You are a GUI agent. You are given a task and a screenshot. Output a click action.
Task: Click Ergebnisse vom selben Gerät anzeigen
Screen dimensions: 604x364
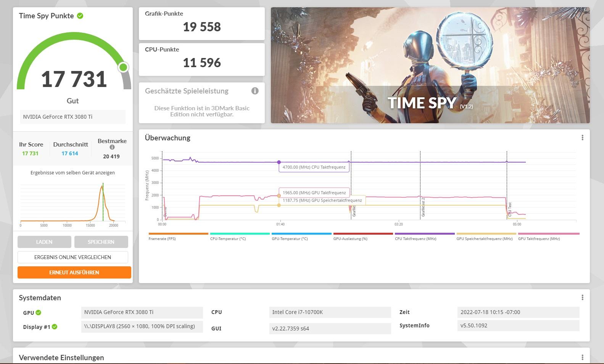[x=72, y=173]
